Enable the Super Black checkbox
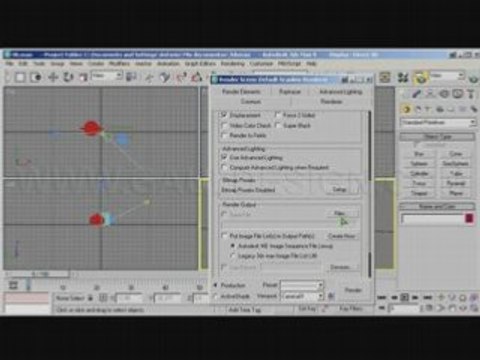This screenshot has width=480, height=360. (278, 125)
